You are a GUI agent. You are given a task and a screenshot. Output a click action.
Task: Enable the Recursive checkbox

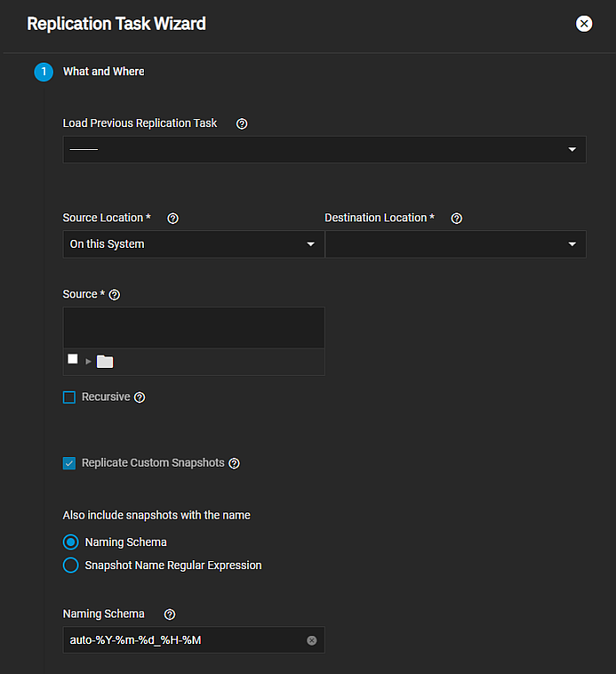(x=69, y=398)
